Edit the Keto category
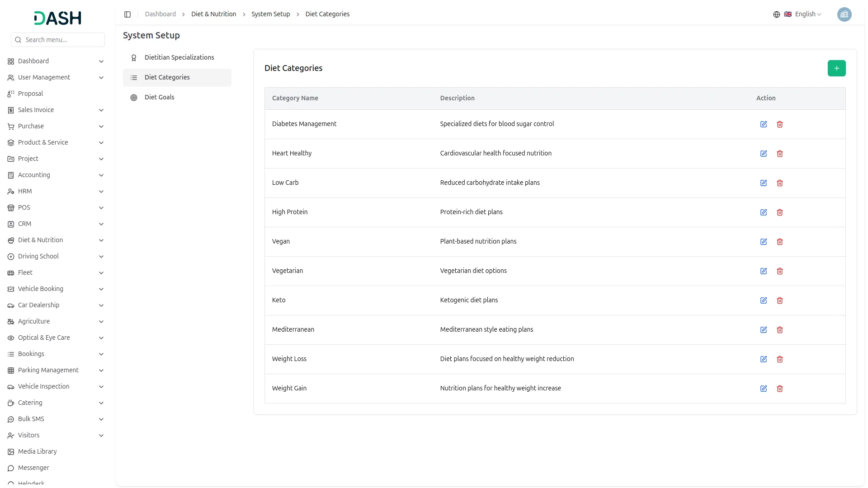This screenshot has height=488, width=868. point(764,300)
